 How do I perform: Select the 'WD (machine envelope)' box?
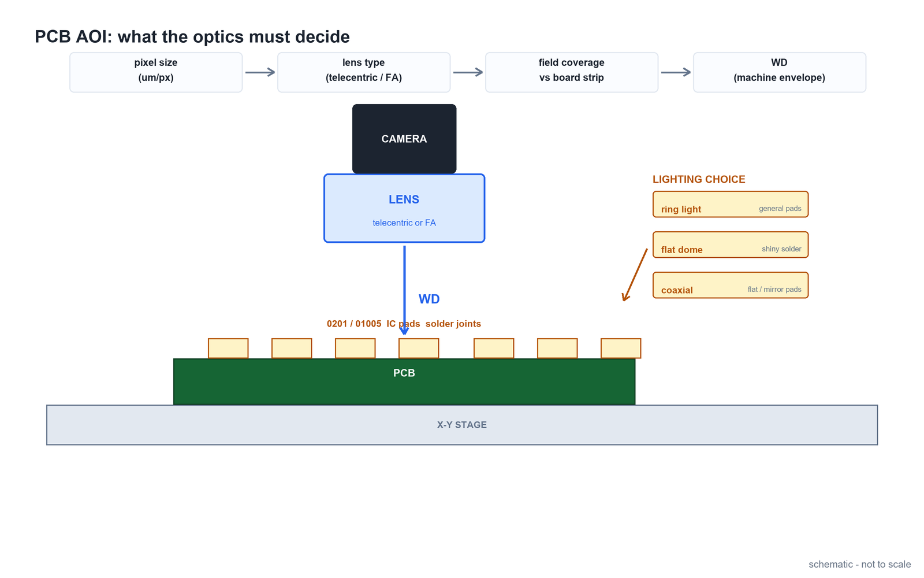(780, 72)
